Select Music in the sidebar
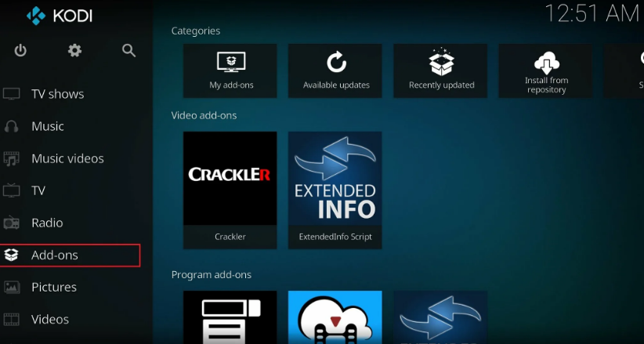The height and width of the screenshot is (344, 644). click(48, 126)
